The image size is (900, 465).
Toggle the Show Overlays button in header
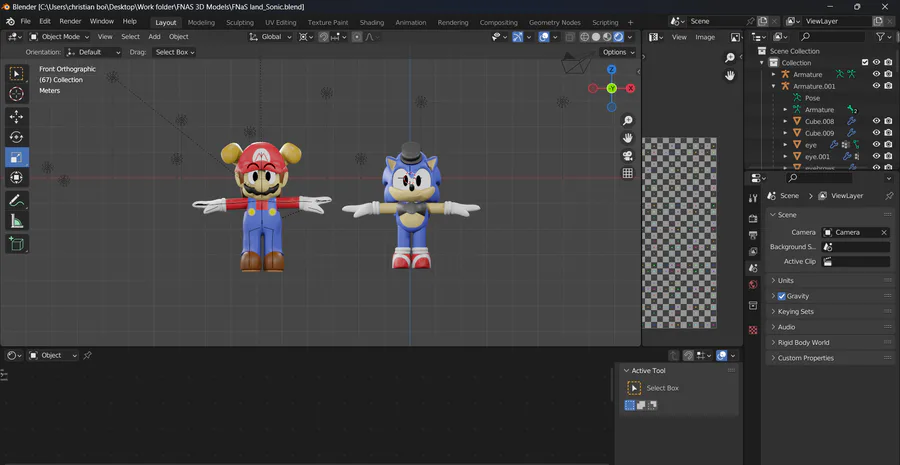[x=544, y=37]
